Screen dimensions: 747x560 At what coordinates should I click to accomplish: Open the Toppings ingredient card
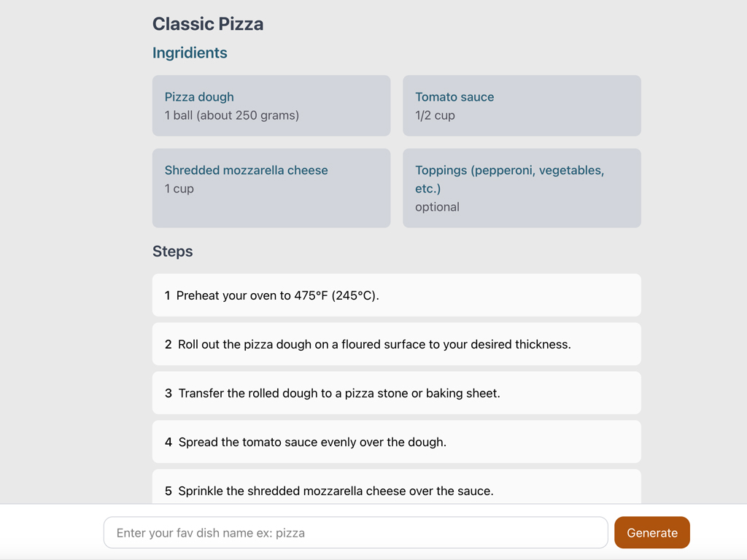(522, 188)
